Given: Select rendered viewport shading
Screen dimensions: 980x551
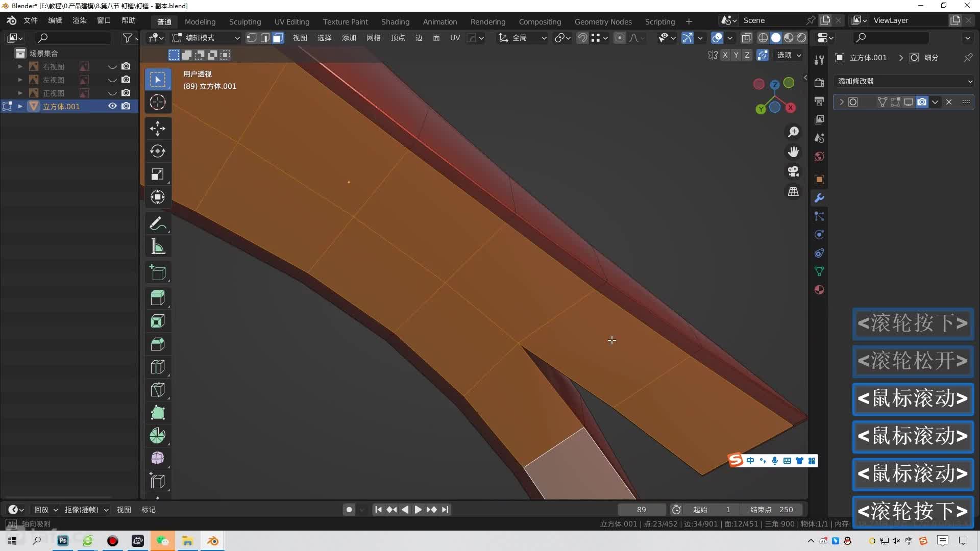Looking at the screenshot, I should coord(802,38).
